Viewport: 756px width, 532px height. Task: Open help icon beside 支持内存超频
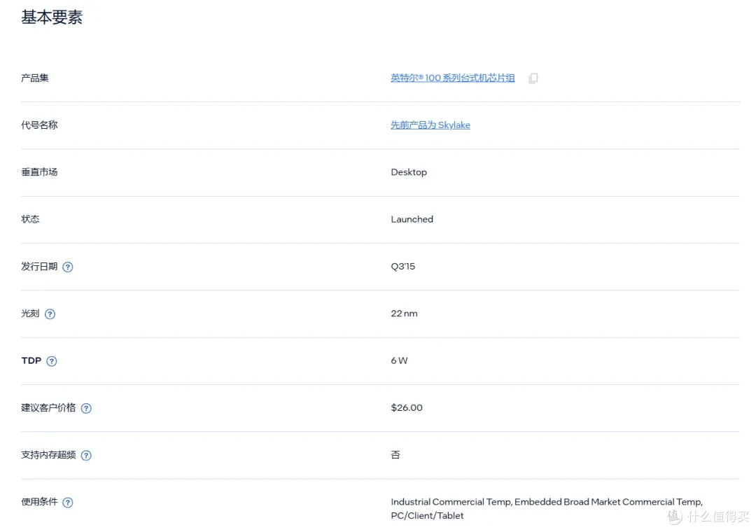(x=86, y=456)
